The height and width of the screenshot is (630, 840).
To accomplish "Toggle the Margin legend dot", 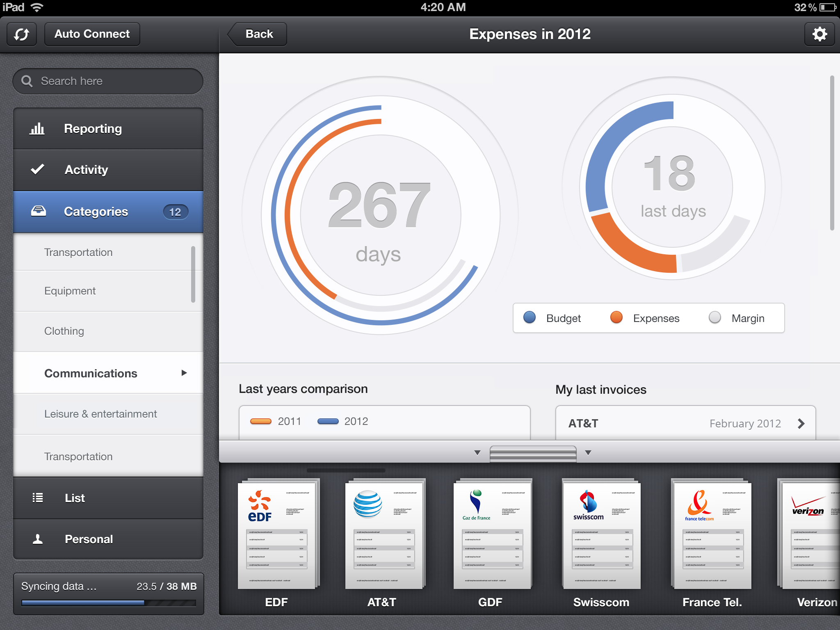I will 715,317.
